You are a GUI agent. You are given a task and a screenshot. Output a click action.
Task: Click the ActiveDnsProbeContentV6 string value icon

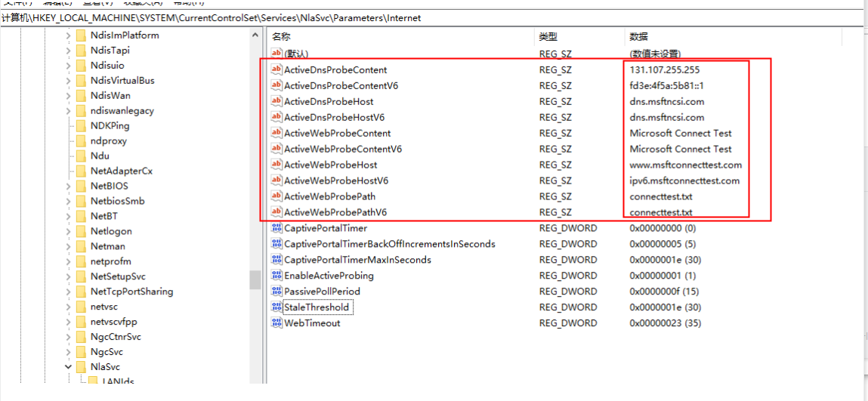coord(276,86)
